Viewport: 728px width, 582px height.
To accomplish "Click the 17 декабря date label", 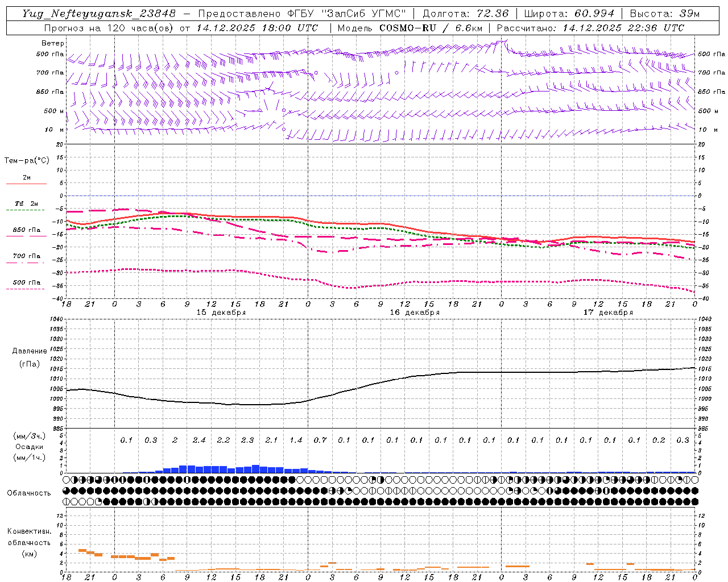I will 608,313.
